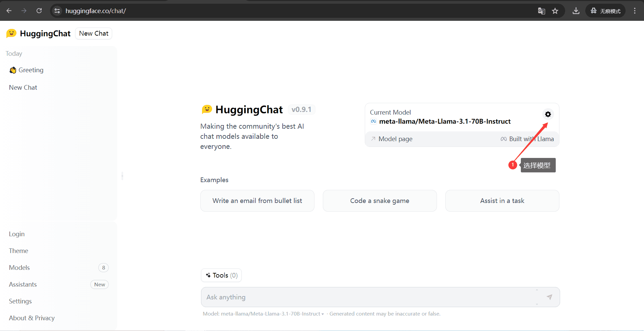This screenshot has width=644, height=331.
Task: Select Assist in a task example
Action: pos(502,201)
